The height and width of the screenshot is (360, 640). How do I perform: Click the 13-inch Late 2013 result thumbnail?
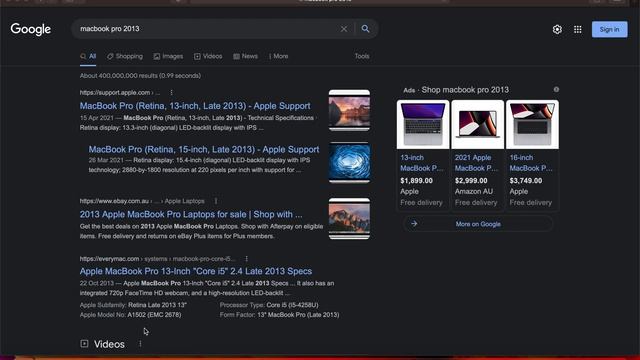(x=349, y=110)
